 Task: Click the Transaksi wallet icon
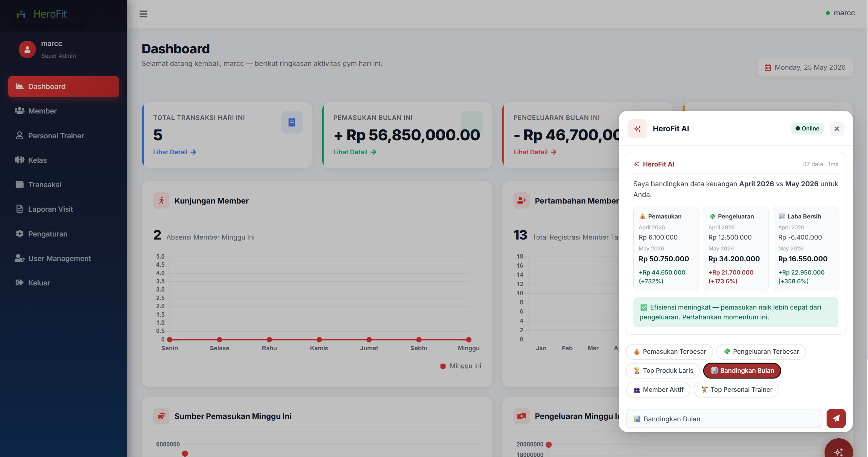pos(19,184)
